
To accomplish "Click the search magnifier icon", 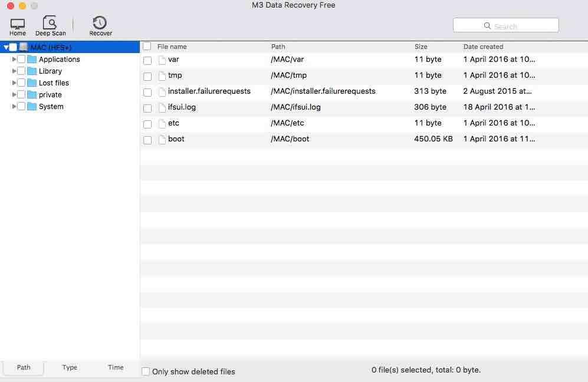I will tap(487, 25).
